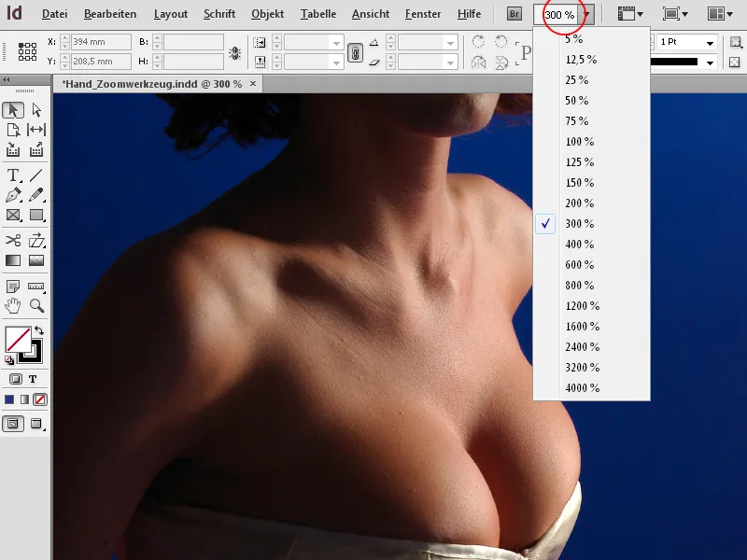Viewport: 747px width, 560px height.
Task: Select the Pen tool
Action: (x=13, y=195)
